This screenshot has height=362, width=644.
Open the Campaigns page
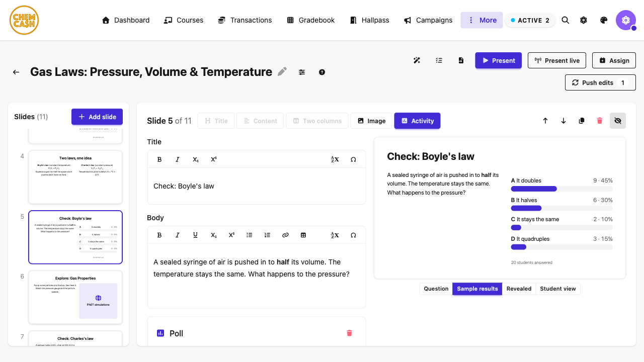[428, 20]
